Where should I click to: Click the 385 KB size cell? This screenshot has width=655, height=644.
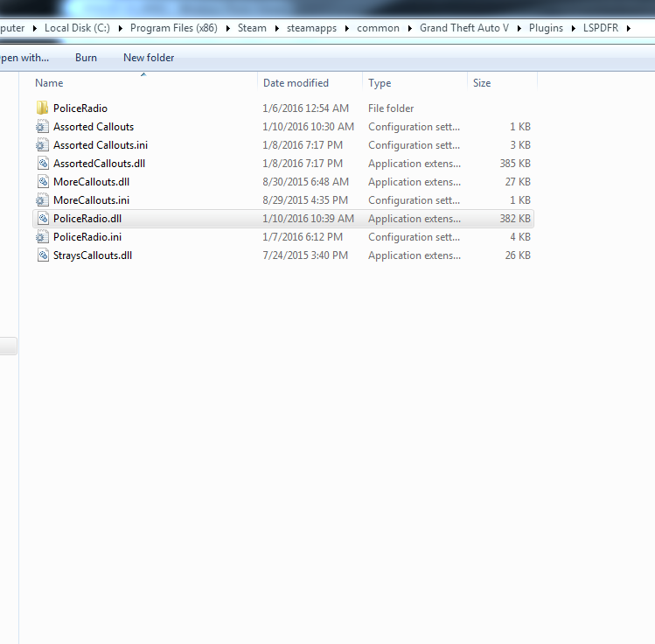(515, 164)
